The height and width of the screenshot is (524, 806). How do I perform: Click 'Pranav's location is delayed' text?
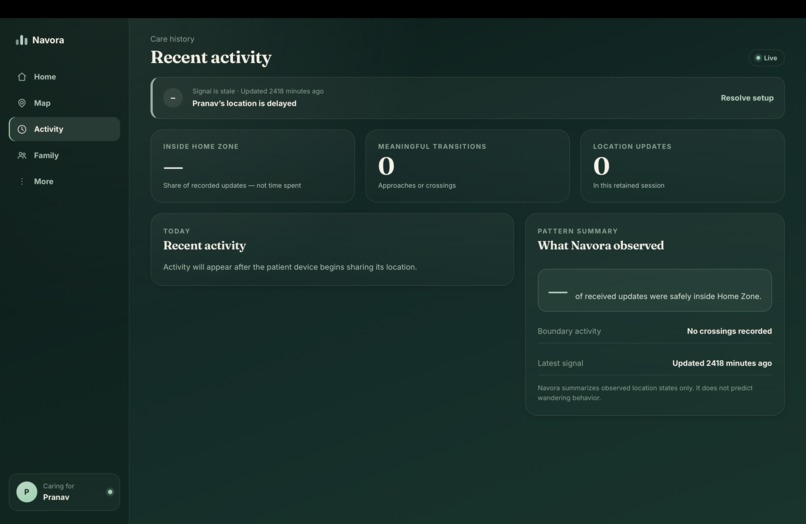244,103
